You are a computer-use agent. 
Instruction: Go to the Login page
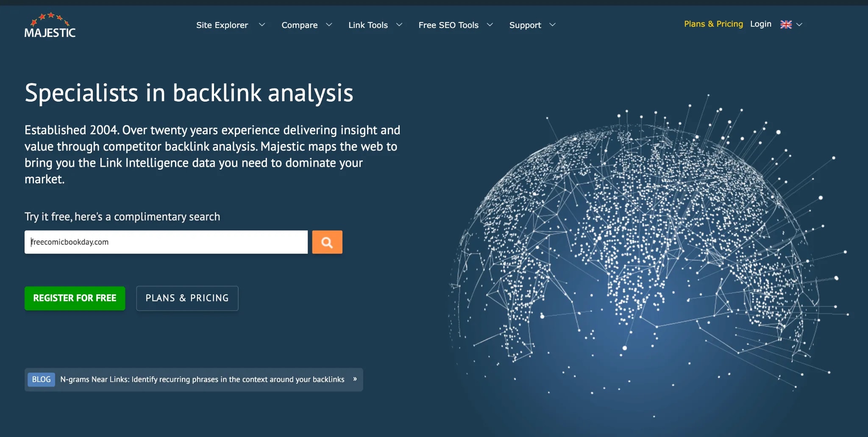761,24
